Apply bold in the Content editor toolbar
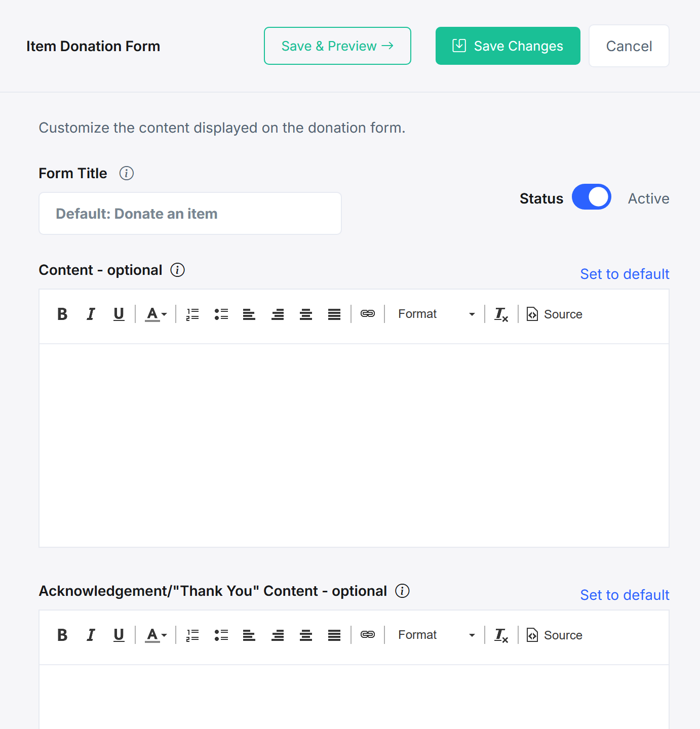700x729 pixels. point(62,314)
